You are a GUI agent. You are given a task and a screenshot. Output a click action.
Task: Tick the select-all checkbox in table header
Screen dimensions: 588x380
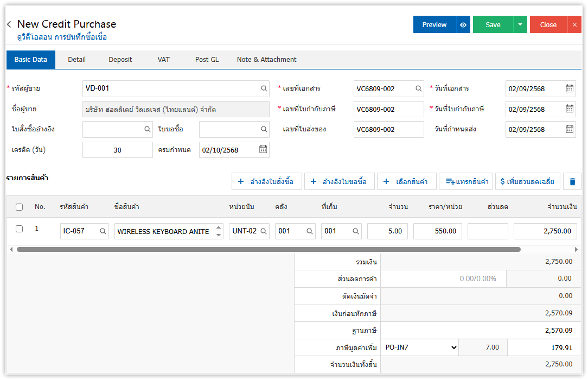(x=20, y=207)
